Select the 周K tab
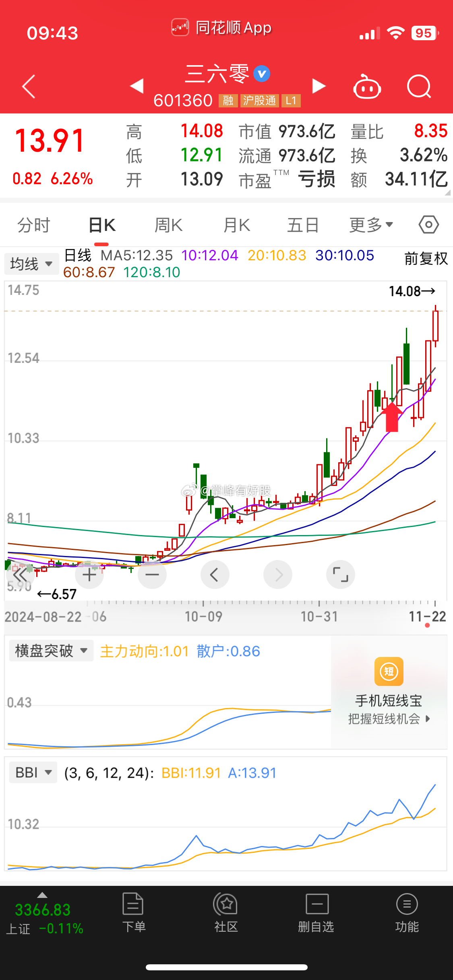This screenshot has height=980, width=453. [169, 225]
